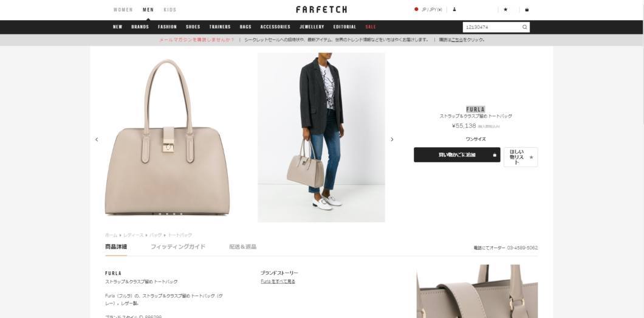This screenshot has height=318, width=644.
Task: Open the user account icon
Action: point(454,10)
